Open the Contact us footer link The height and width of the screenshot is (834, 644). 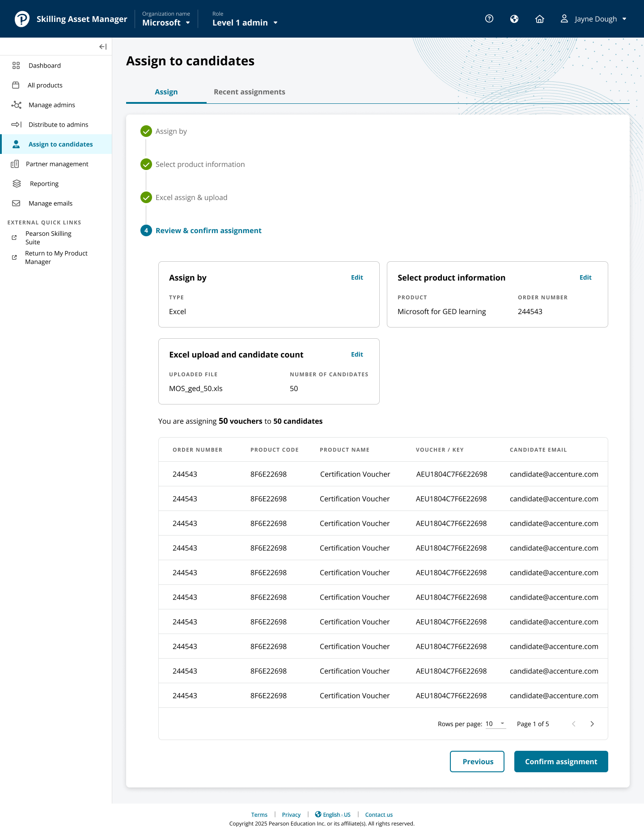click(x=379, y=815)
